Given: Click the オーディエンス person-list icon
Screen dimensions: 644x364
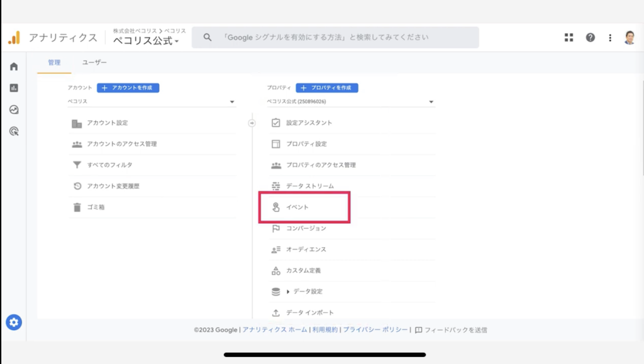Looking at the screenshot, I should coord(276,250).
